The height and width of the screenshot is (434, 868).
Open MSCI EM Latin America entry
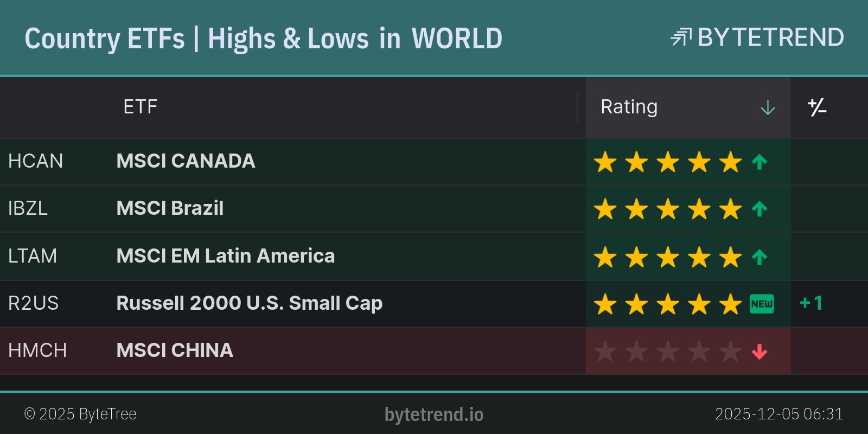pos(226,256)
